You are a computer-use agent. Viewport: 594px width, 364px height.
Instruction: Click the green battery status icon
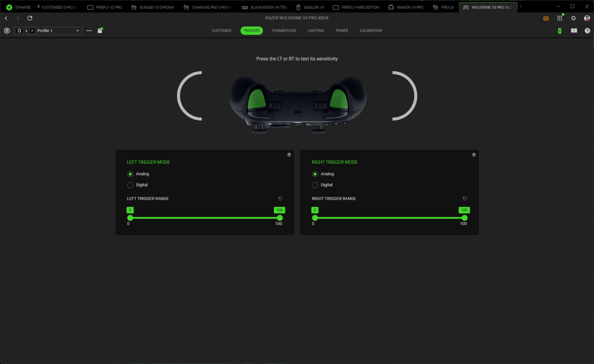(x=560, y=31)
